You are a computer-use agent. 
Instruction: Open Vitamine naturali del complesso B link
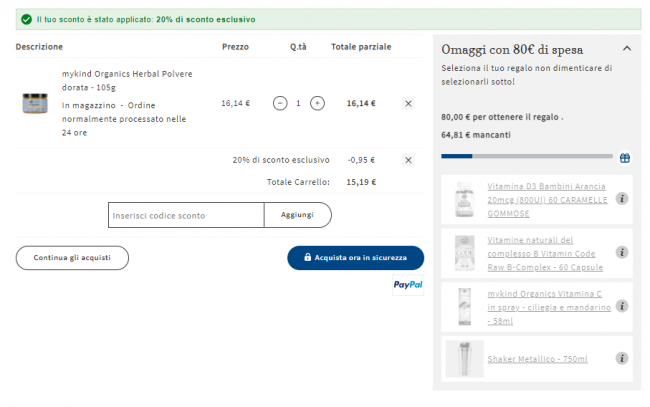[x=545, y=254]
